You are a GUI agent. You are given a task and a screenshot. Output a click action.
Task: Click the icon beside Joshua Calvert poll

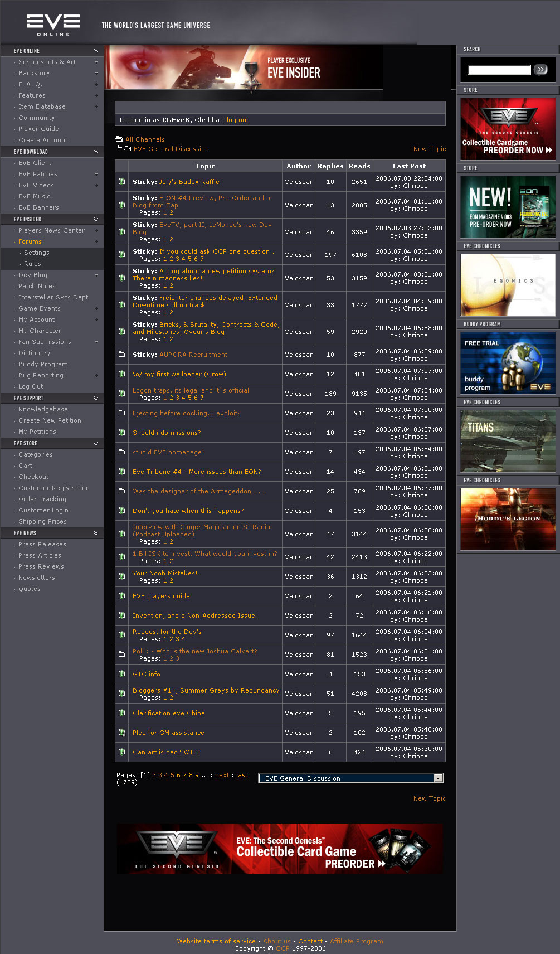click(x=121, y=655)
